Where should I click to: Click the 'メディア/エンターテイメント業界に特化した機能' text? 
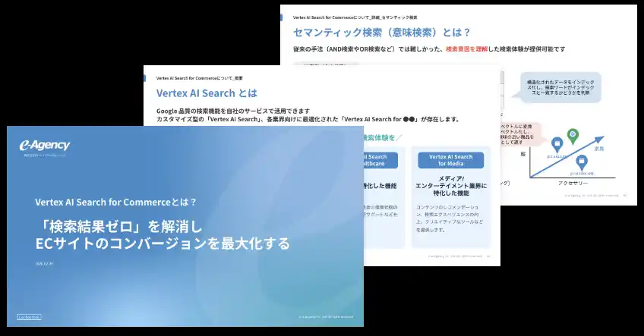(451, 186)
